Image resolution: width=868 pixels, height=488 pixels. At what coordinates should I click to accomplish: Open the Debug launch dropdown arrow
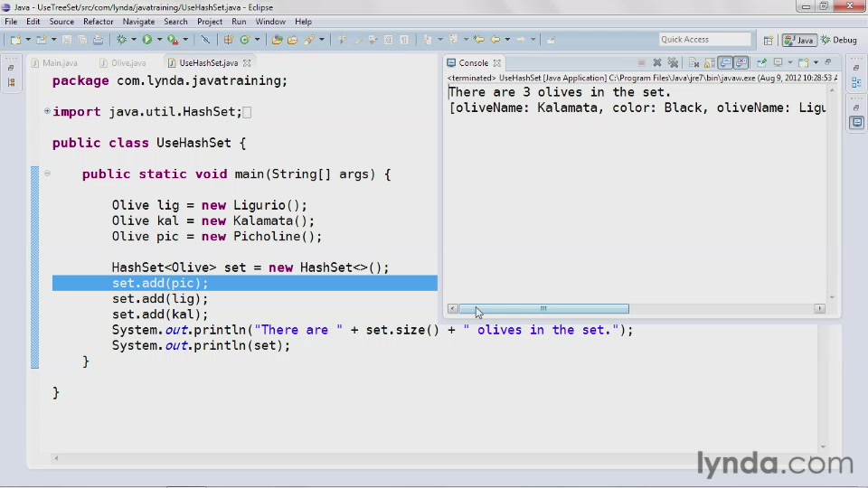(x=134, y=40)
